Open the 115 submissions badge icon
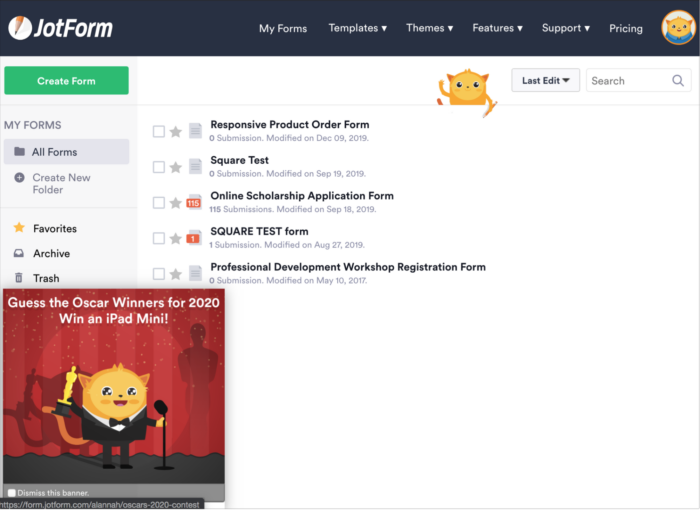 [194, 202]
